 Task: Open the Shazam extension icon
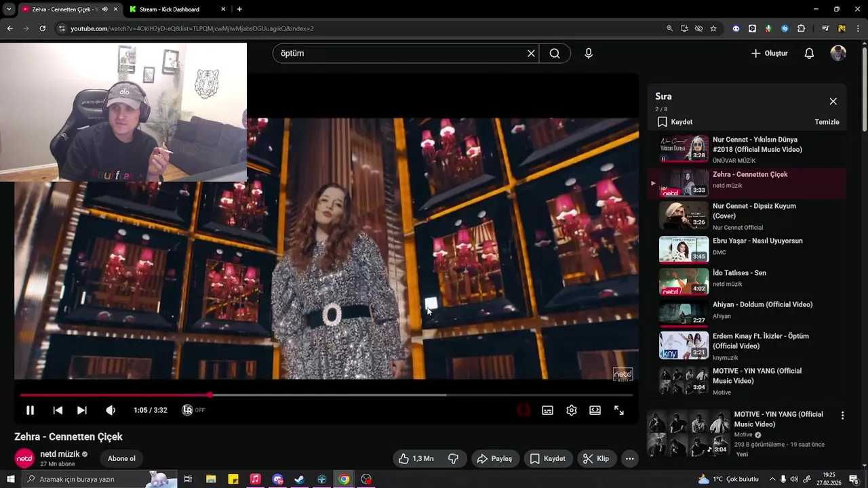[785, 28]
